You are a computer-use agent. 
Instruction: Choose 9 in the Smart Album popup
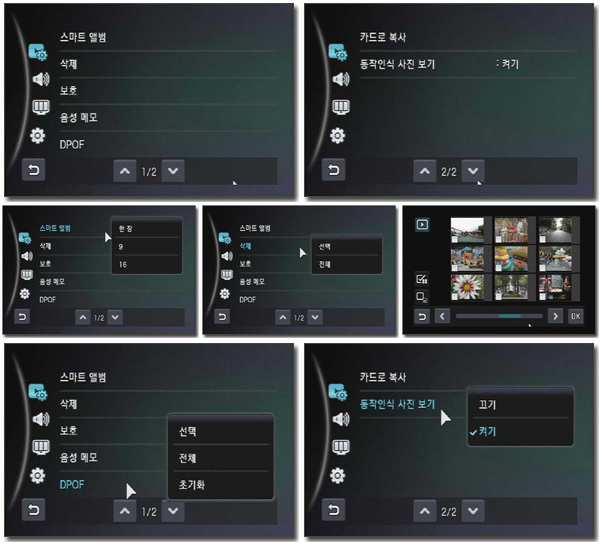point(146,246)
